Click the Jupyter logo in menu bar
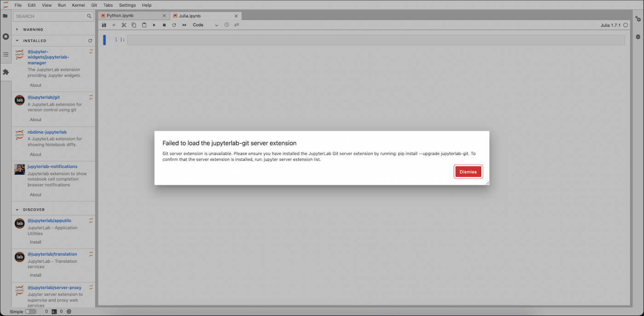The height and width of the screenshot is (316, 644). pyautogui.click(x=6, y=5)
